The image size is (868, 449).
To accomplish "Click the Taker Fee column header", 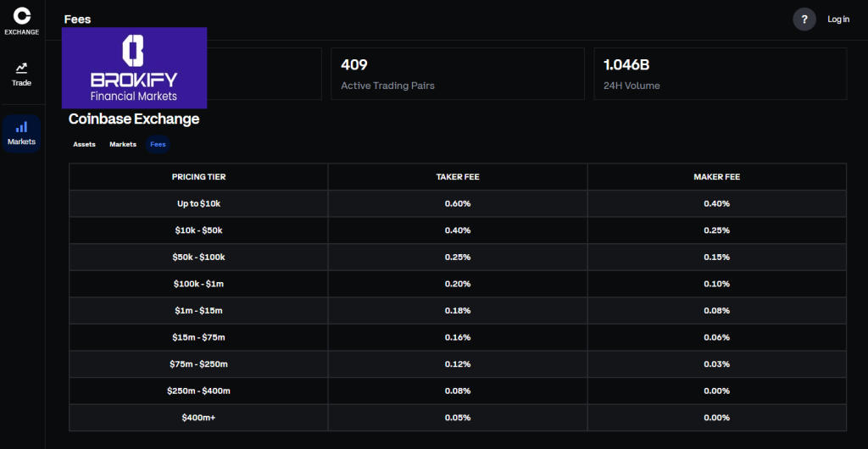I will click(x=458, y=177).
